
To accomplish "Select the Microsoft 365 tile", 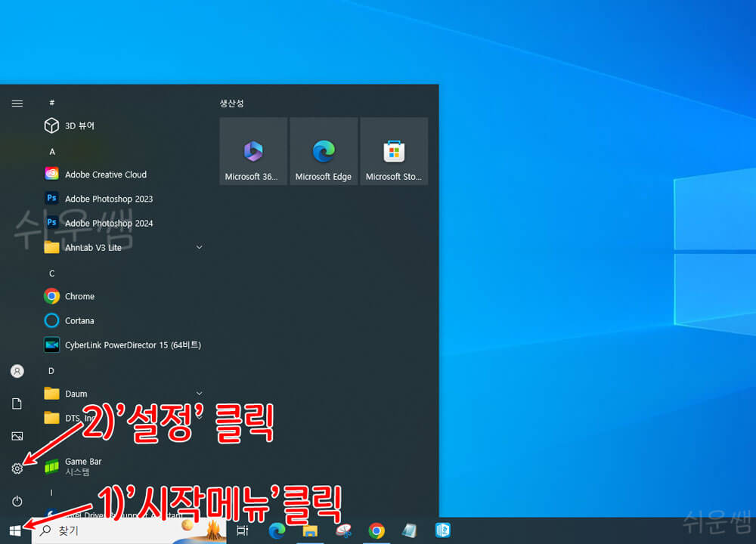I will pos(253,150).
